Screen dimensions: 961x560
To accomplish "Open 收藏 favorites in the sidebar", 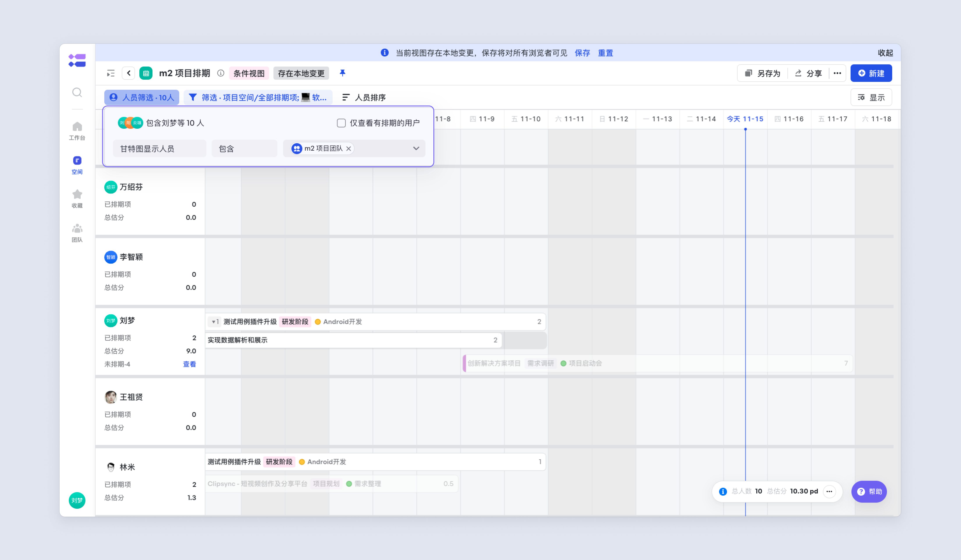I will [77, 199].
